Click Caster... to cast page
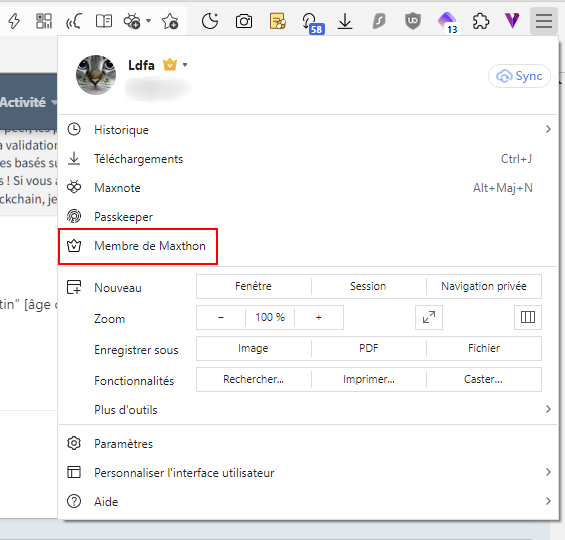 tap(484, 379)
